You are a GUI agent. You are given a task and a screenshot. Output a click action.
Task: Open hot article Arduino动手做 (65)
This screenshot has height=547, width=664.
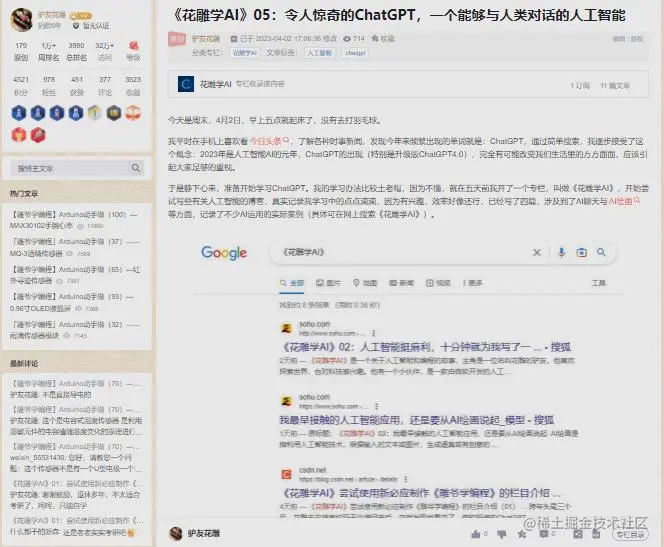(x=75, y=275)
